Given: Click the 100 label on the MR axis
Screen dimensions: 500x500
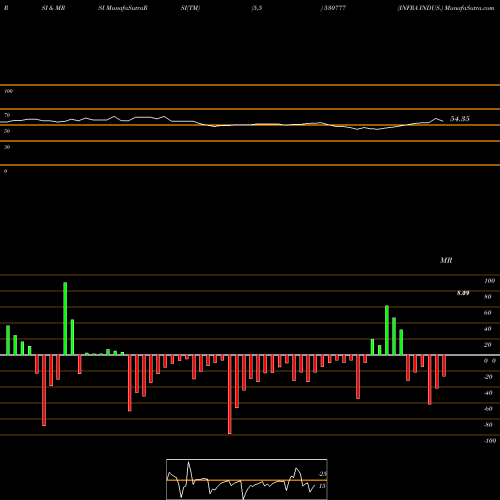Looking at the screenshot, I should click(x=489, y=281).
